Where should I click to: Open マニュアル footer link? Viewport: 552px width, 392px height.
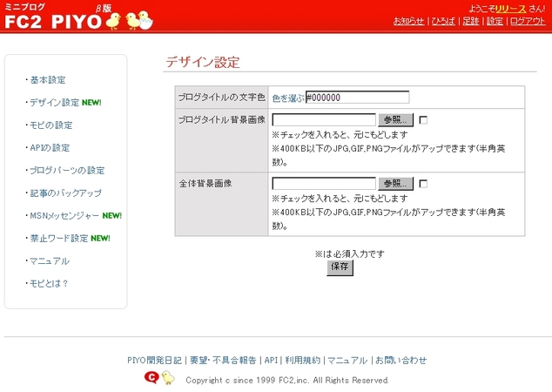coord(347,361)
